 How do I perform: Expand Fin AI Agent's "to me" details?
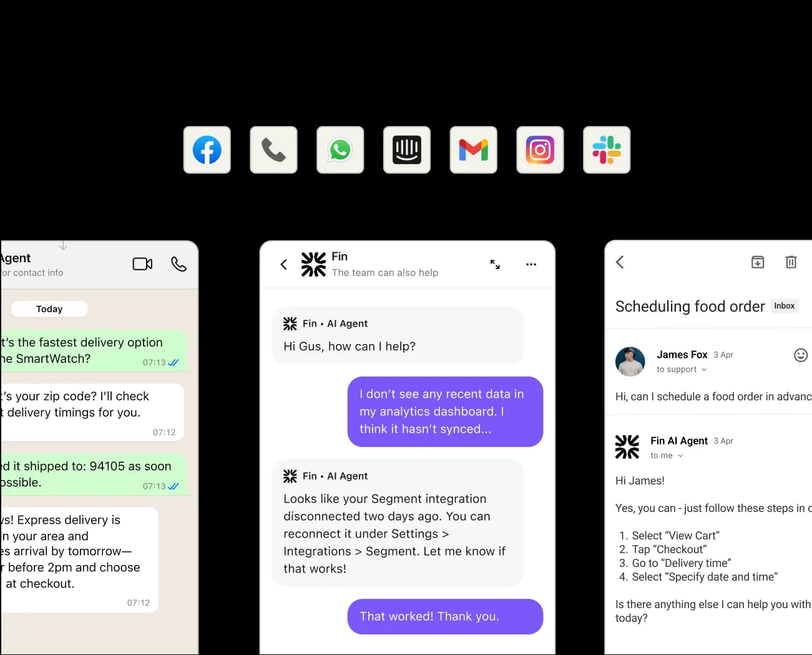tap(667, 456)
